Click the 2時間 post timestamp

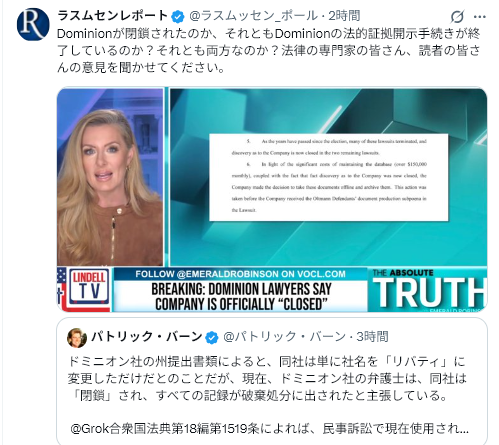click(x=344, y=16)
